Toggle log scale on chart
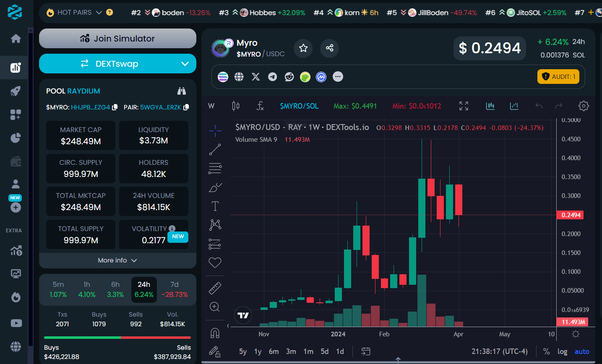 [563, 351]
